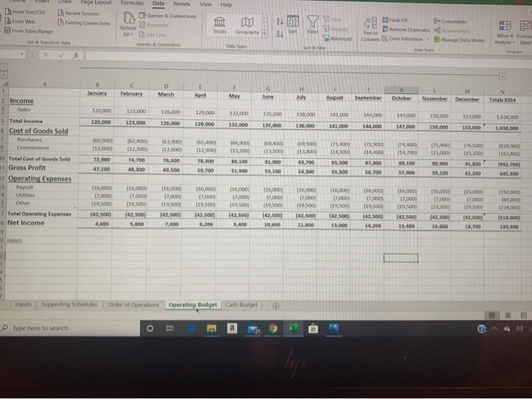Open the Sort dialog
532x399 pixels.
coord(293,24)
